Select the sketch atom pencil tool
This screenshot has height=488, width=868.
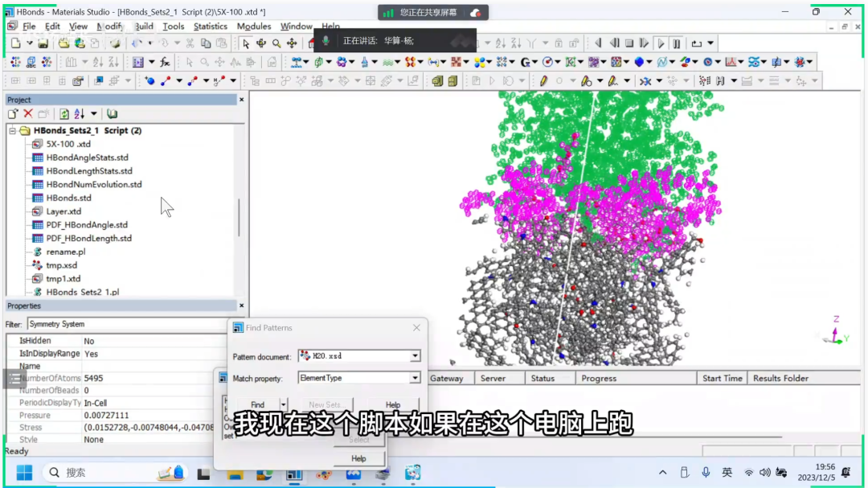543,81
